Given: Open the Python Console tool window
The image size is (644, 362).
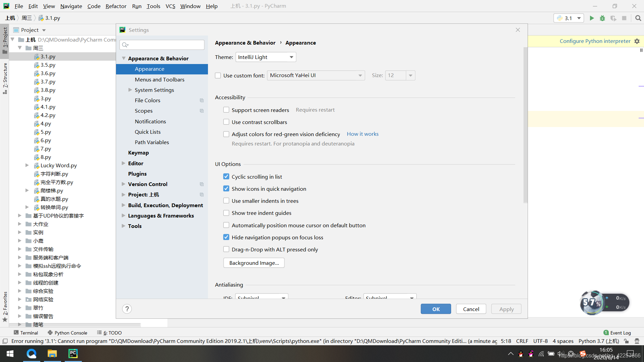Looking at the screenshot, I should click(67, 333).
